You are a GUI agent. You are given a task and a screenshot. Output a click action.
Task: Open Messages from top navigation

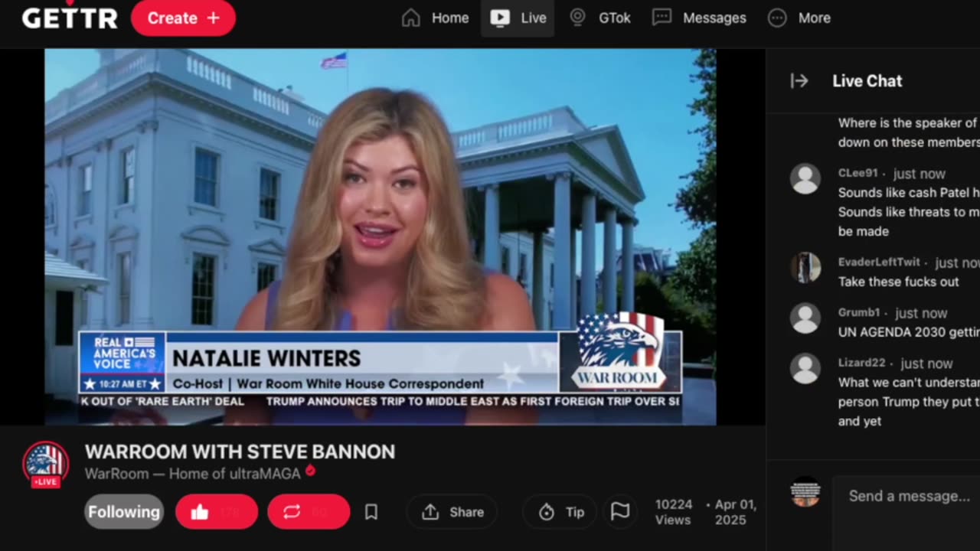pos(698,18)
